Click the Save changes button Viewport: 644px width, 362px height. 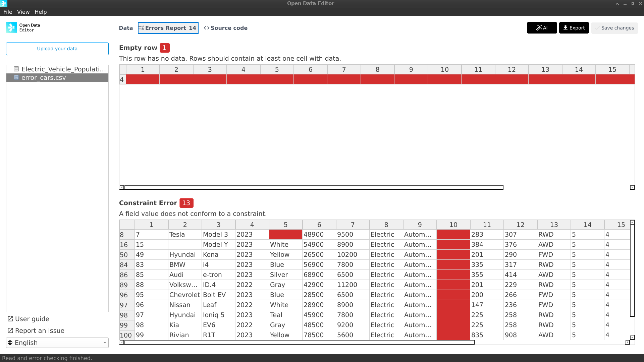click(614, 28)
